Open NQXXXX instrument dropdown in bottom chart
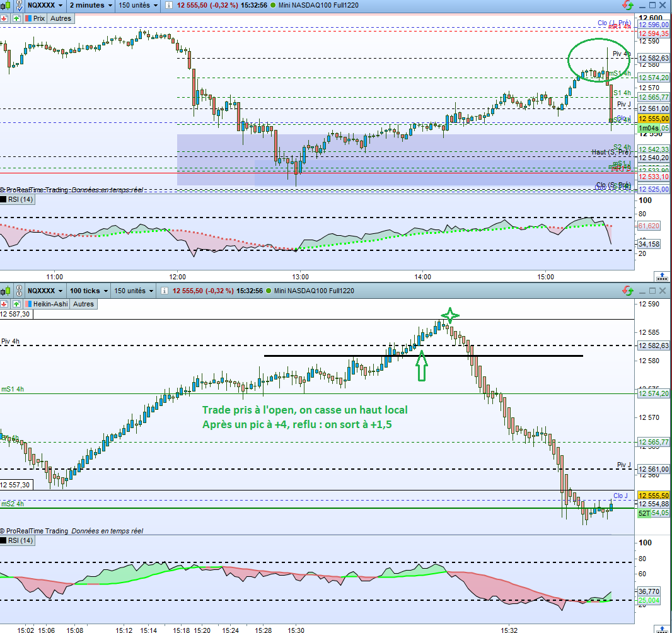The height and width of the screenshot is (633, 672). point(45,291)
